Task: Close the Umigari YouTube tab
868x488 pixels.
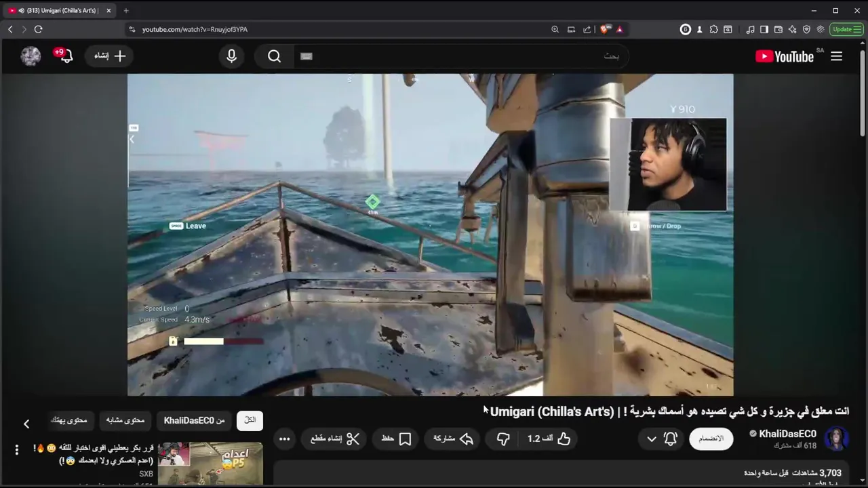Action: click(108, 10)
